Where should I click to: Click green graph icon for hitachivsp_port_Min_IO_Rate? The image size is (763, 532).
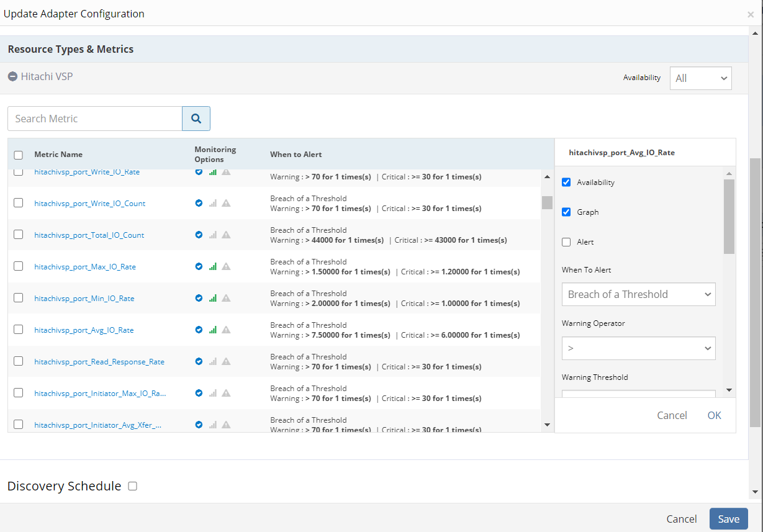pos(213,298)
